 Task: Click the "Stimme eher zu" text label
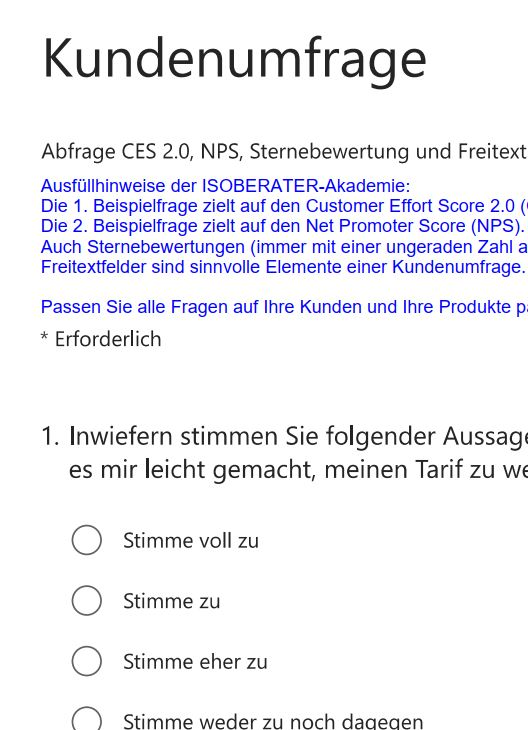pyautogui.click(x=195, y=662)
